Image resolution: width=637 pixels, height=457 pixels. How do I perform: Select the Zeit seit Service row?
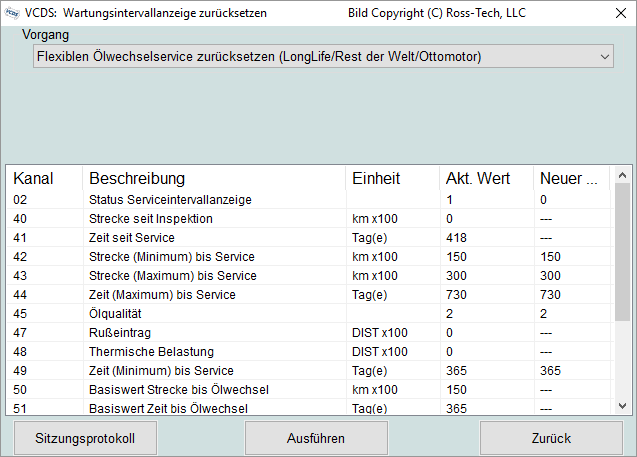(132, 238)
